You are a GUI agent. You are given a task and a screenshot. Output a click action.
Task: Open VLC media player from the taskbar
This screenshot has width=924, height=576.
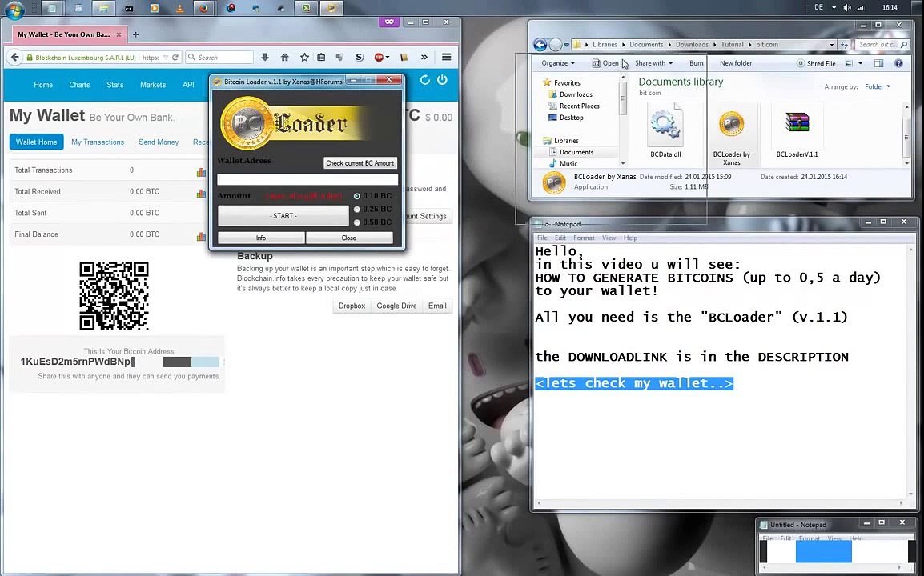(179, 8)
